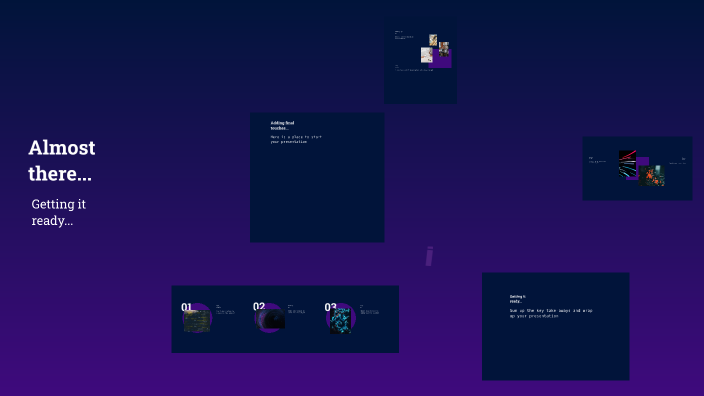Select "Sum up the key take aways" text
Screen dimensions: 704x396
(x=551, y=313)
